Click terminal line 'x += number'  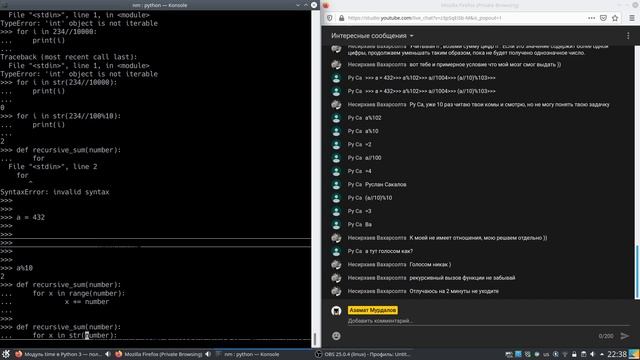pos(87,302)
